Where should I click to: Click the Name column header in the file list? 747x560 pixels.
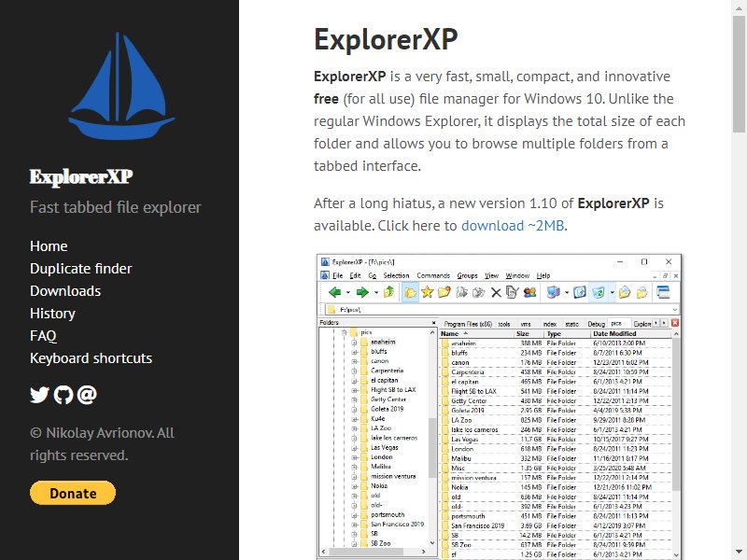click(477, 334)
